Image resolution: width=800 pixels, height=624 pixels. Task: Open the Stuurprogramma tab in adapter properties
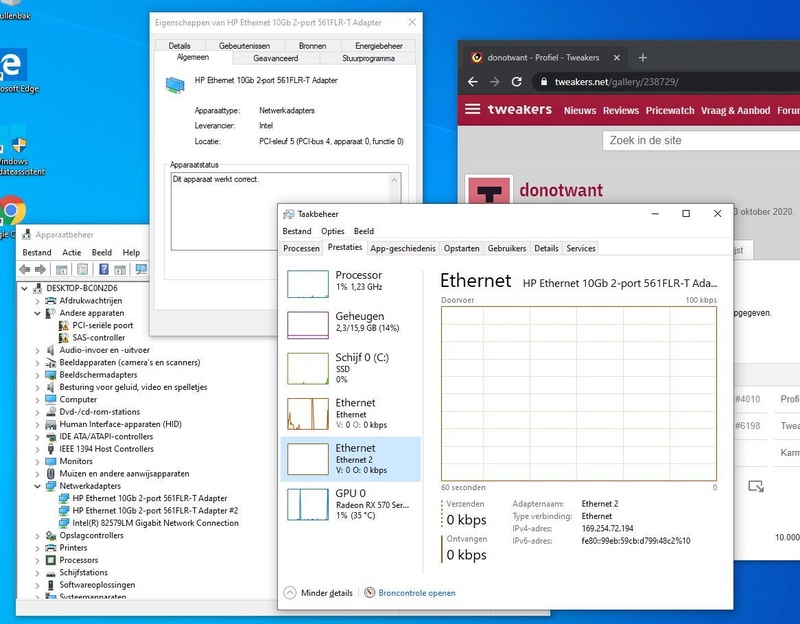pyautogui.click(x=368, y=58)
